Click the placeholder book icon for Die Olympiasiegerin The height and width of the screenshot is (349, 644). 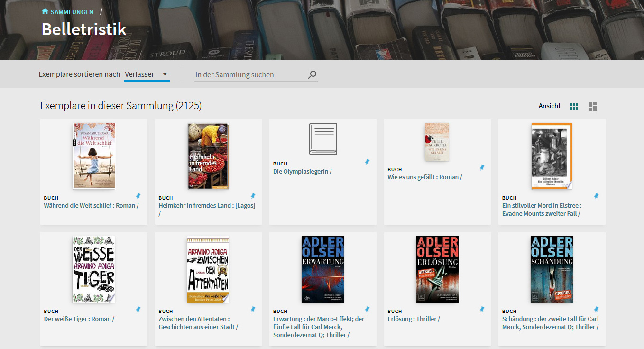(323, 139)
